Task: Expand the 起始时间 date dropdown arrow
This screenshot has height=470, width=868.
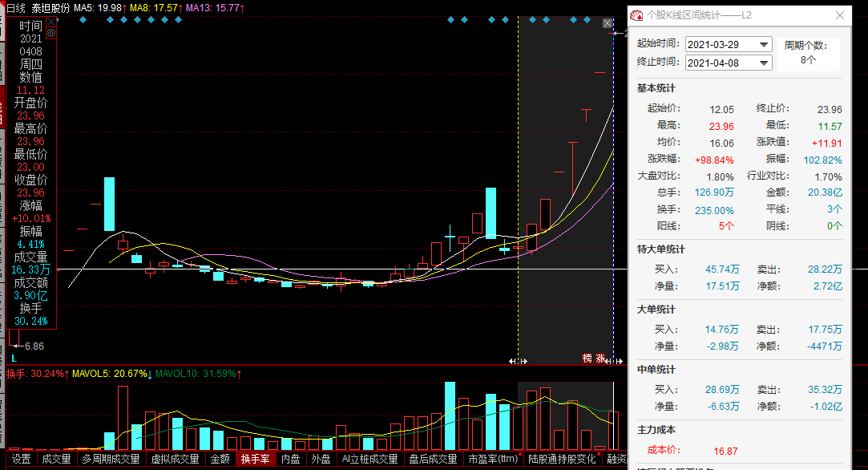Action: [764, 44]
